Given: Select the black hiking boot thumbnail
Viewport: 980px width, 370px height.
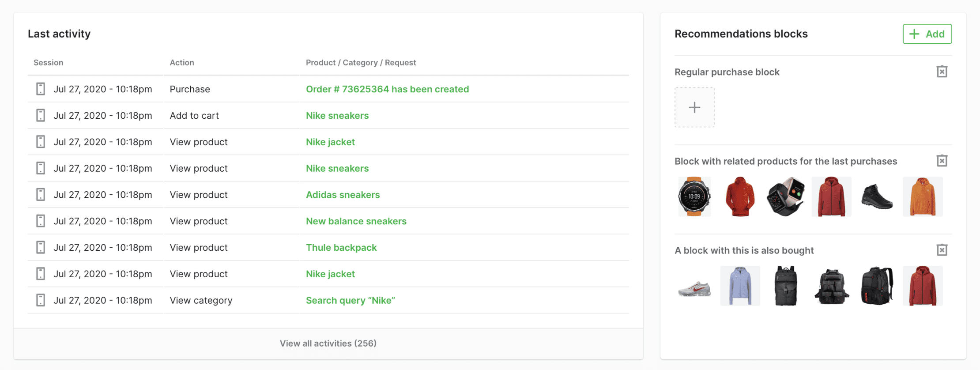Looking at the screenshot, I should click(x=877, y=196).
